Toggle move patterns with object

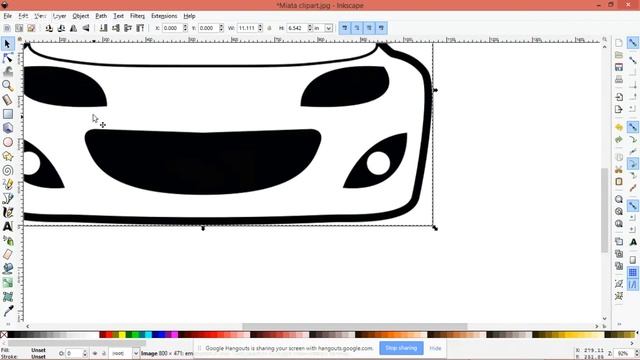pyautogui.click(x=382, y=28)
